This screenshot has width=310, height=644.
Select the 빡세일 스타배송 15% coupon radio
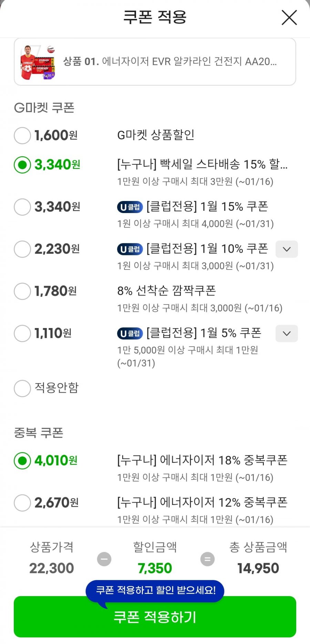pyautogui.click(x=22, y=165)
